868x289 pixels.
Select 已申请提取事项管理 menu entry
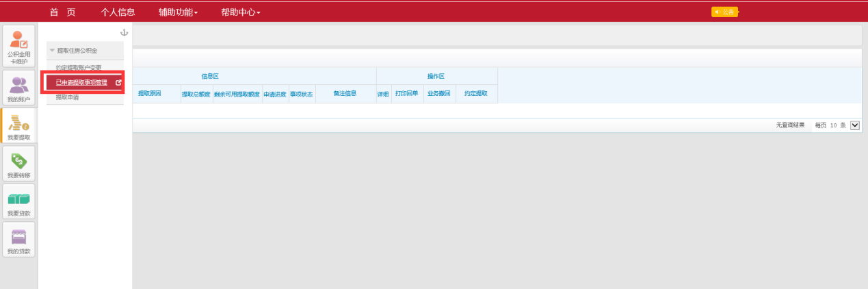[x=81, y=83]
